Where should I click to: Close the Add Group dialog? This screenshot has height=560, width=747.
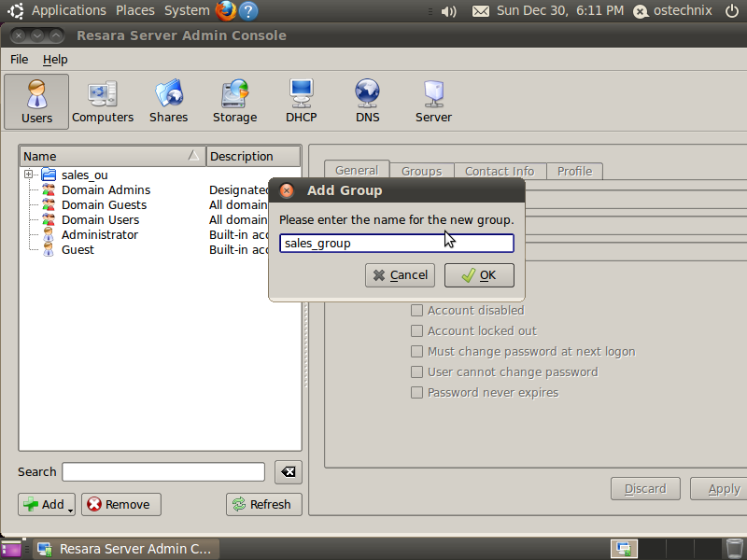[x=287, y=190]
